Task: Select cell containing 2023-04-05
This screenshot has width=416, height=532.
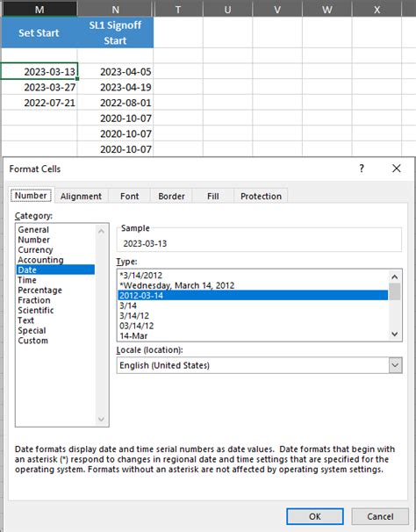Action: click(x=115, y=71)
